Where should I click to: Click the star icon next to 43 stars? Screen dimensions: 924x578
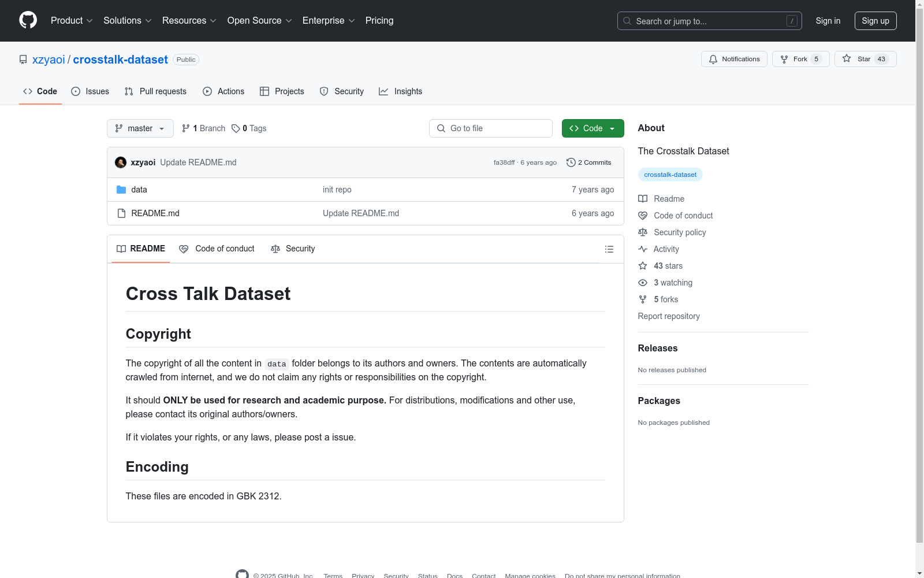tap(643, 266)
